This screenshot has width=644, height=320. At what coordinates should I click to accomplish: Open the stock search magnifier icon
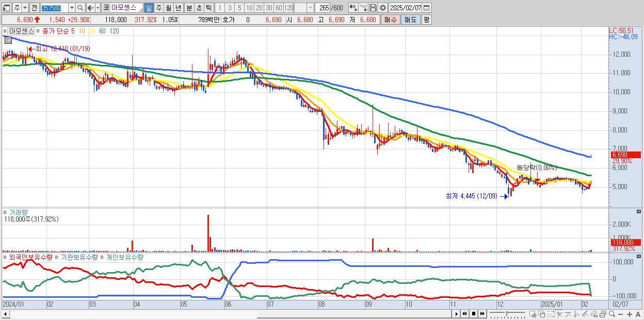(x=81, y=8)
